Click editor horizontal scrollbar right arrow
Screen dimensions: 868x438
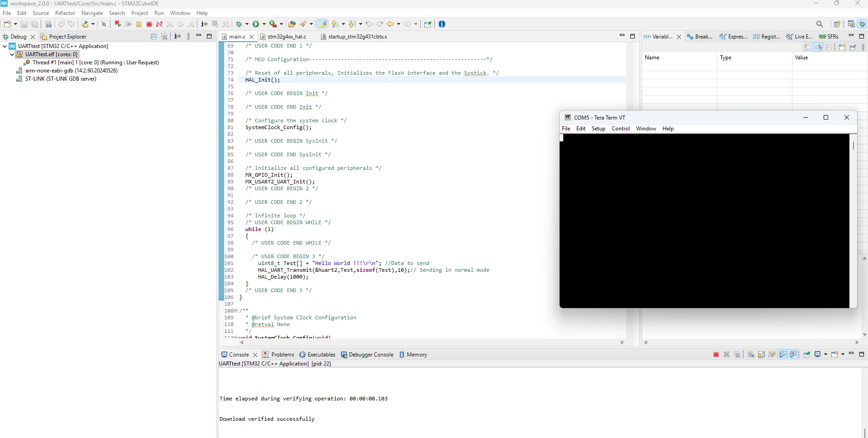[622, 342]
